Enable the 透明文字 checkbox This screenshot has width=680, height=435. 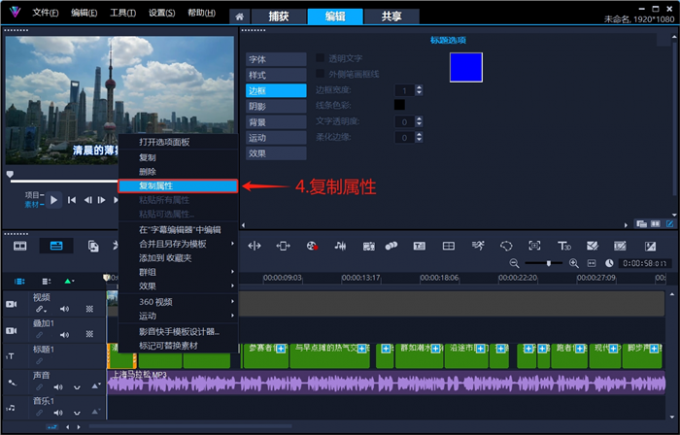[320, 58]
